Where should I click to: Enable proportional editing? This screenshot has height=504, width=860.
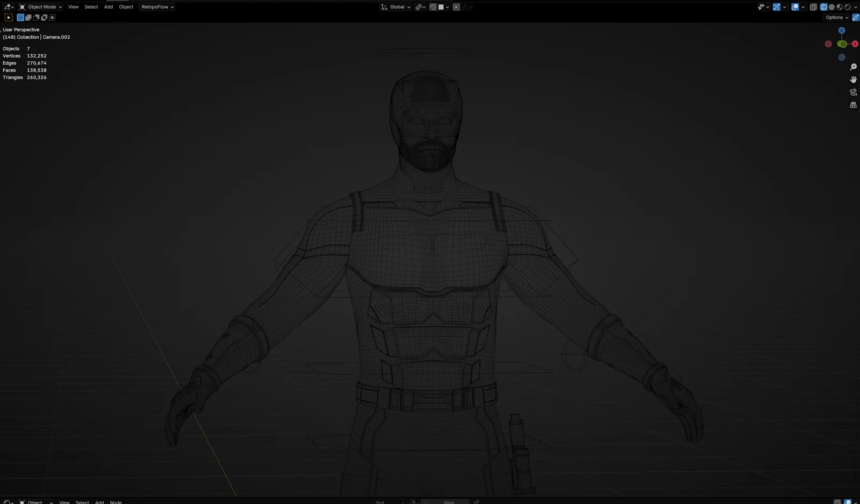(456, 6)
